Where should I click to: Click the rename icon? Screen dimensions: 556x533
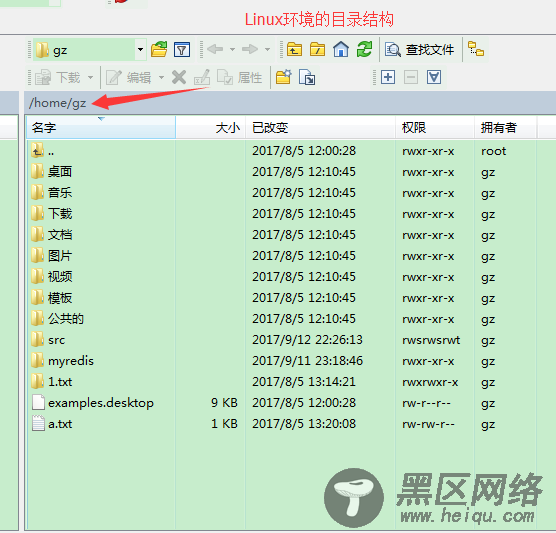point(202,77)
